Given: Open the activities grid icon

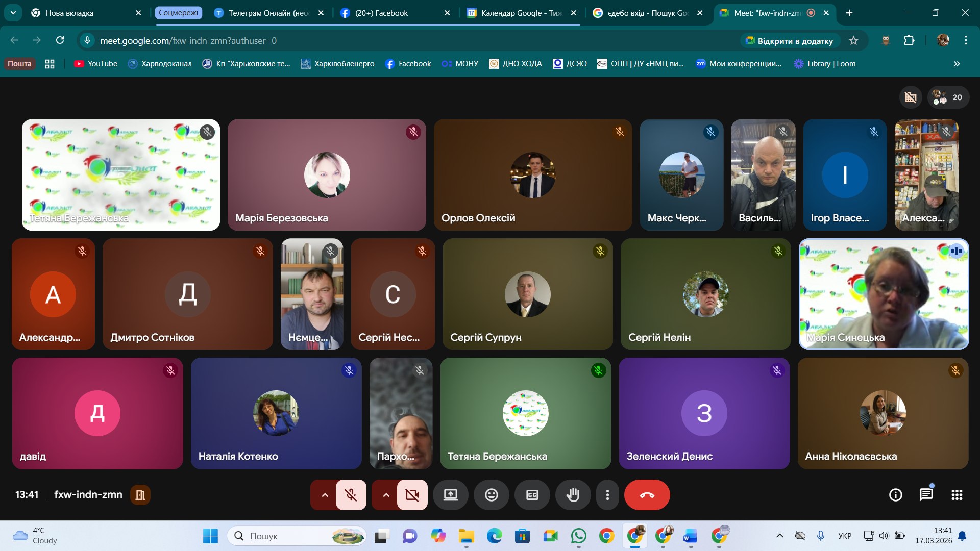Looking at the screenshot, I should point(957,495).
